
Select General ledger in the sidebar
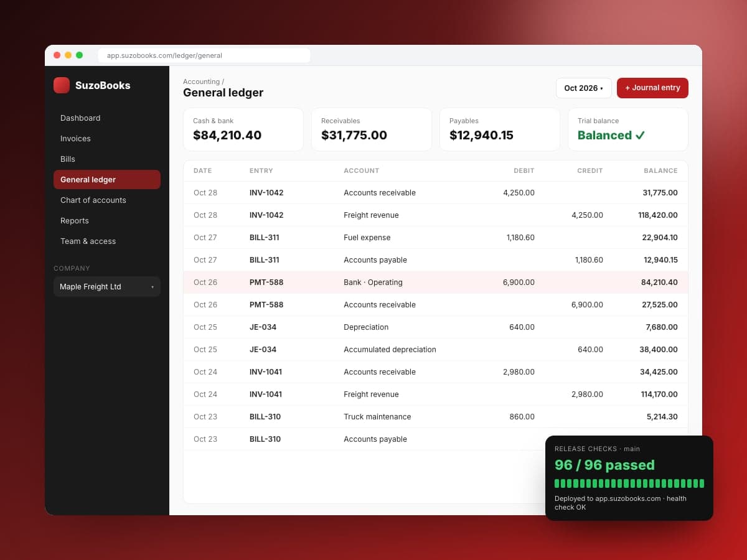(x=107, y=180)
